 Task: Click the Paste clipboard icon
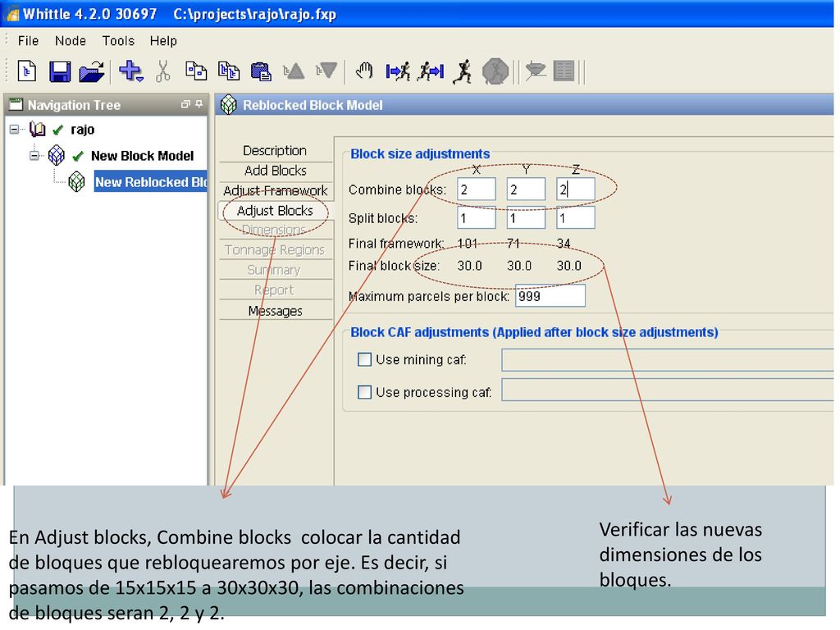coord(261,71)
